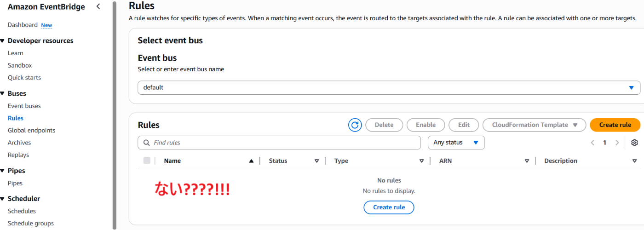Open Replays page
Screen dimensions: 644x230
[x=18, y=155]
